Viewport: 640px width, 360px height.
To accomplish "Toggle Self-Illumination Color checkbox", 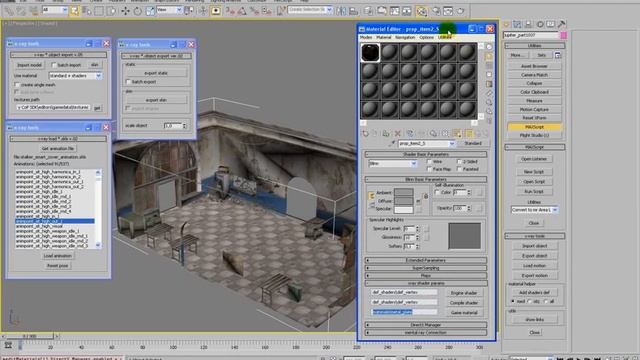I will point(437,192).
